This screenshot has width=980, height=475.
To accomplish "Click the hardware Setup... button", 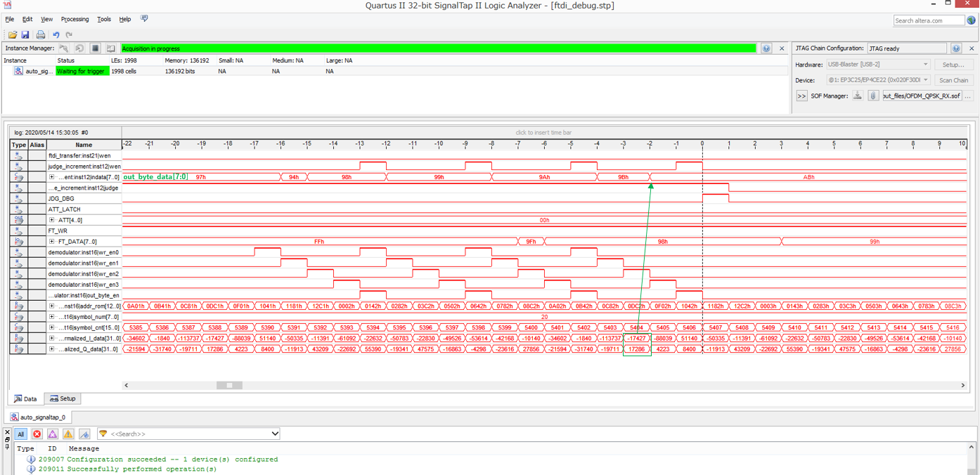I will (953, 65).
